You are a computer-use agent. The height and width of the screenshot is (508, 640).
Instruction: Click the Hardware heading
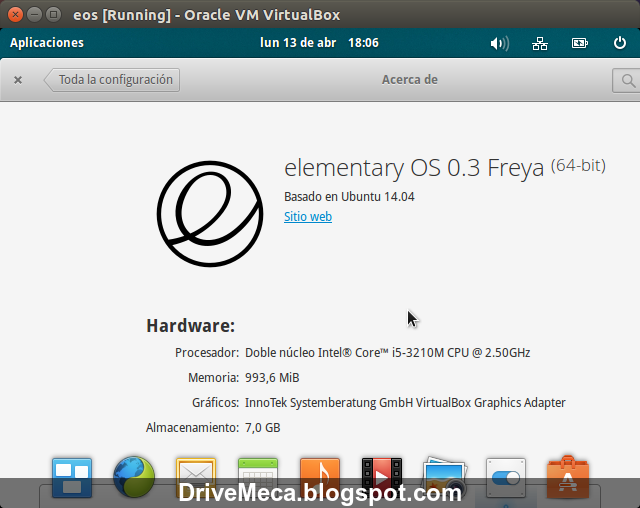pos(191,326)
